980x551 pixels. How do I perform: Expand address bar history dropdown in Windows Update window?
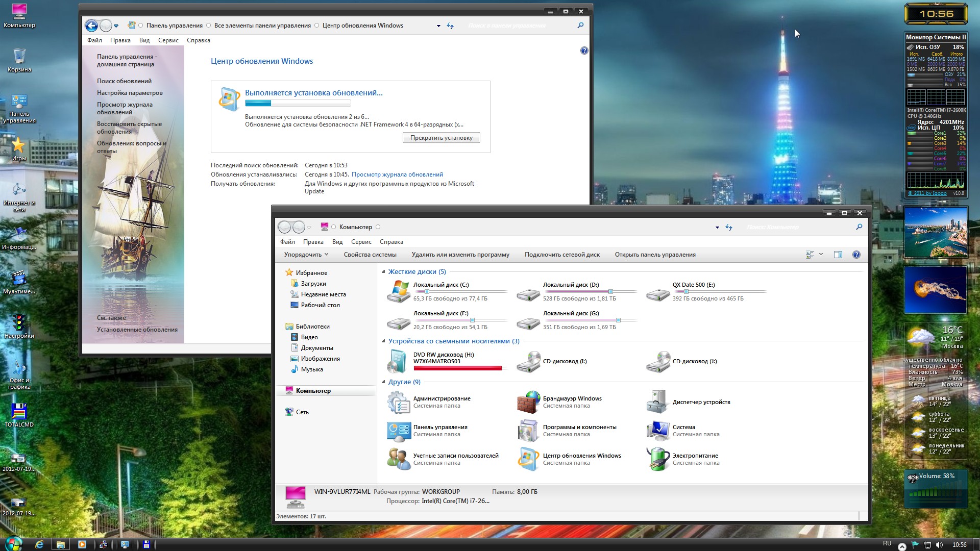[438, 26]
